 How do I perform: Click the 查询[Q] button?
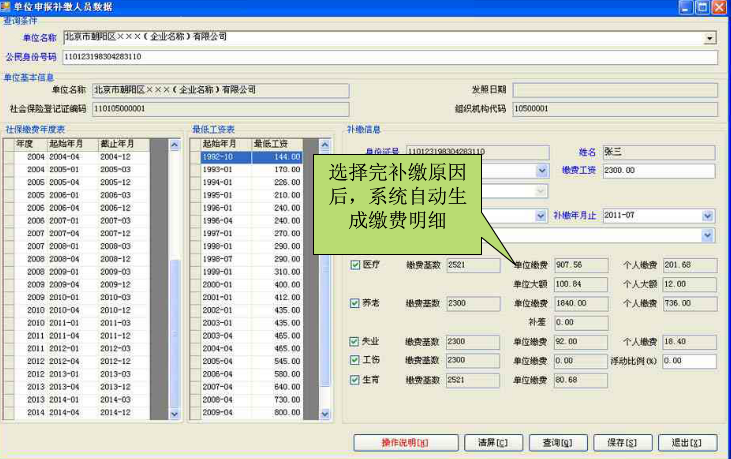pos(558,443)
